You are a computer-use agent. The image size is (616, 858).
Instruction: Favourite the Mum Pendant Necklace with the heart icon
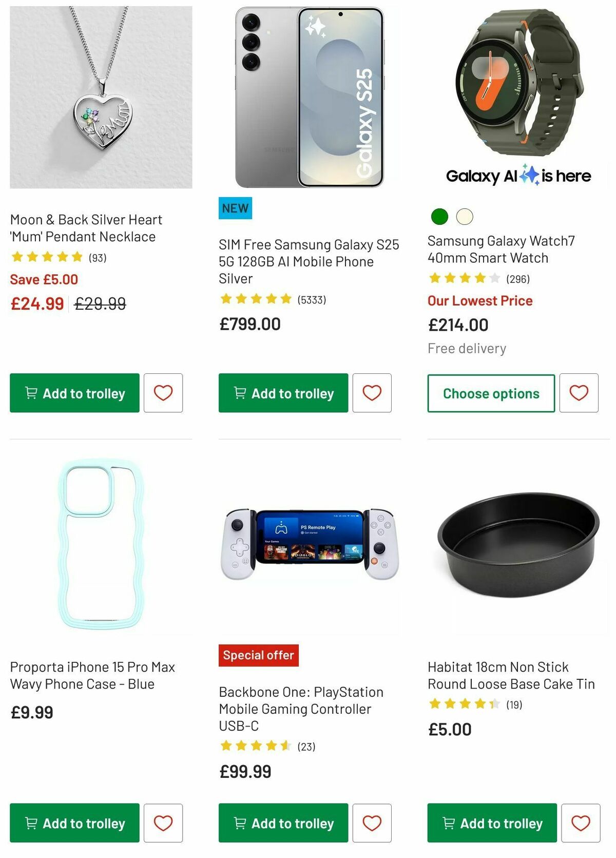click(163, 393)
